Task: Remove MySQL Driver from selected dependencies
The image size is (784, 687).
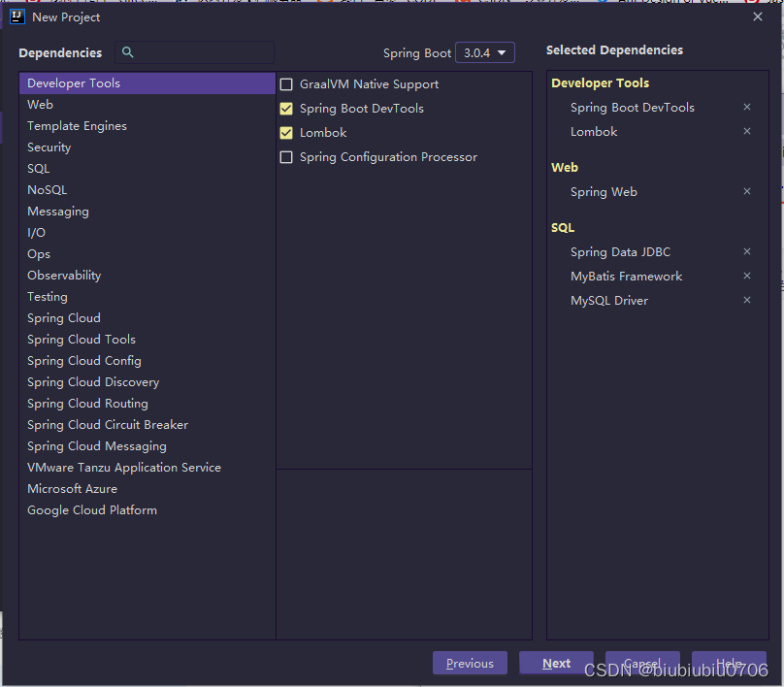Action: pyautogui.click(x=747, y=300)
